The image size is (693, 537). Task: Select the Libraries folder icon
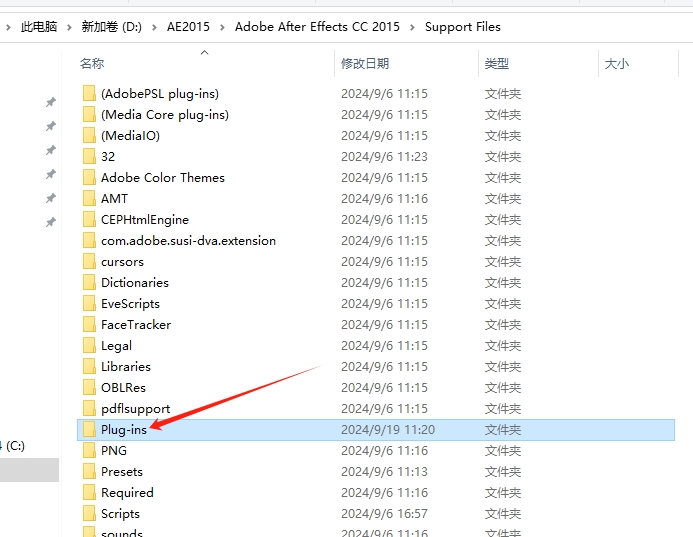(89, 366)
